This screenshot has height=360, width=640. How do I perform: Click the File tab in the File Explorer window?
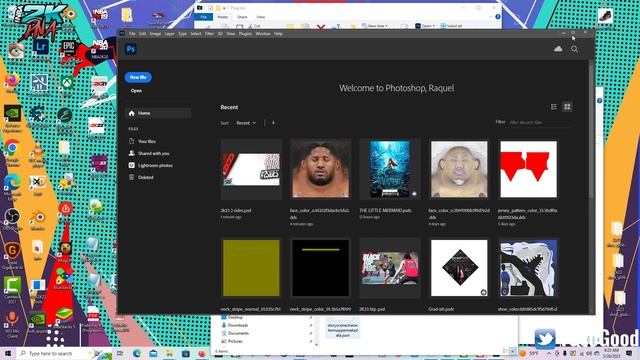pos(203,17)
